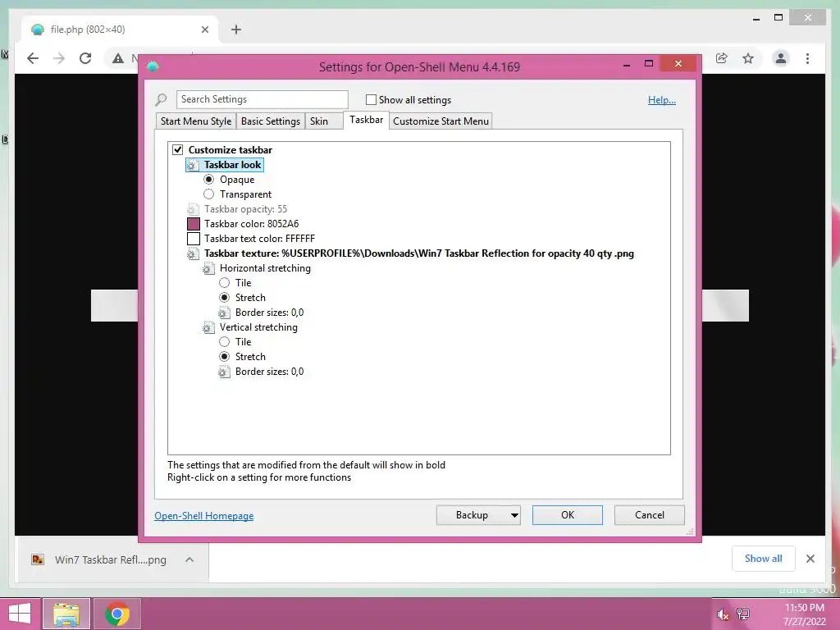Click the magnifier icon beside Search Settings
The width and height of the screenshot is (840, 630).
coord(161,99)
